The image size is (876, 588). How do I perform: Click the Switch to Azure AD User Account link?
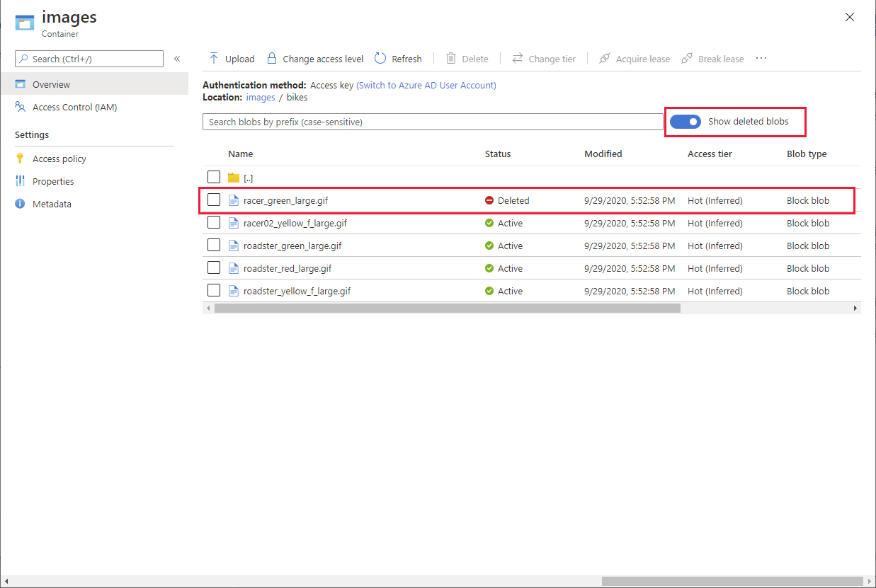point(426,85)
